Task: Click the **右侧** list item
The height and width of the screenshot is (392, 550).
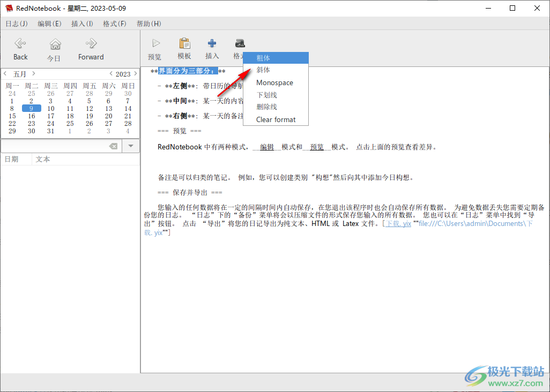Action: pos(200,116)
